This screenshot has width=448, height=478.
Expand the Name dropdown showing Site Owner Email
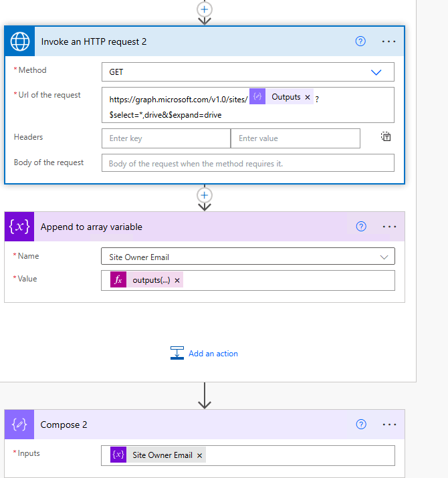pos(384,257)
